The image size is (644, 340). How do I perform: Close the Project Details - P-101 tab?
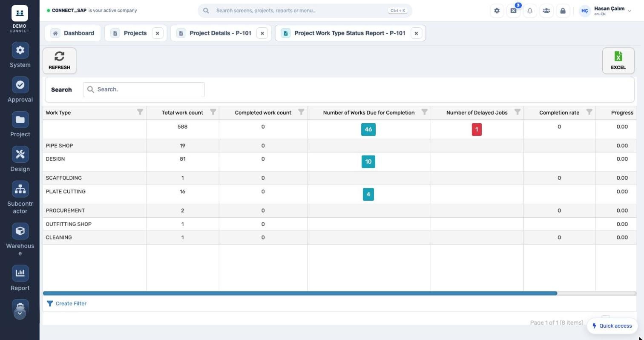[262, 33]
